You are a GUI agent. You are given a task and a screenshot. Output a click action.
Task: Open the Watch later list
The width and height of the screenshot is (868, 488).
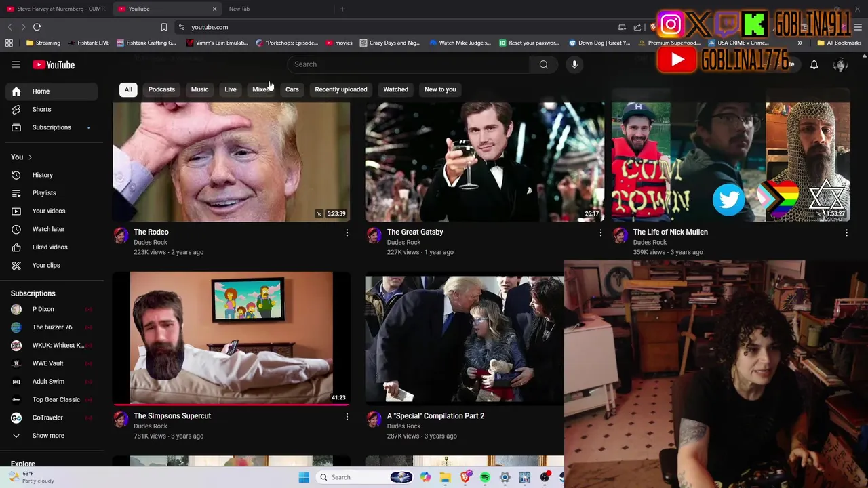52,229
